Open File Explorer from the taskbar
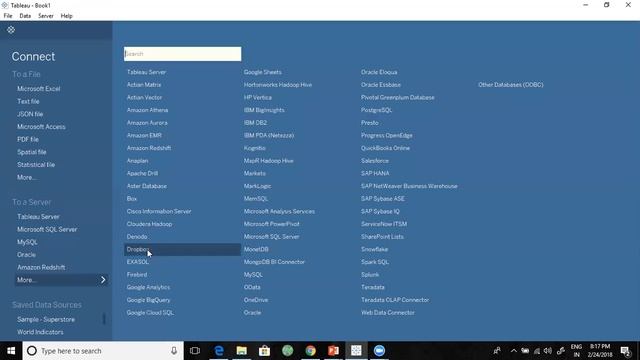640x360 pixels. point(242,351)
